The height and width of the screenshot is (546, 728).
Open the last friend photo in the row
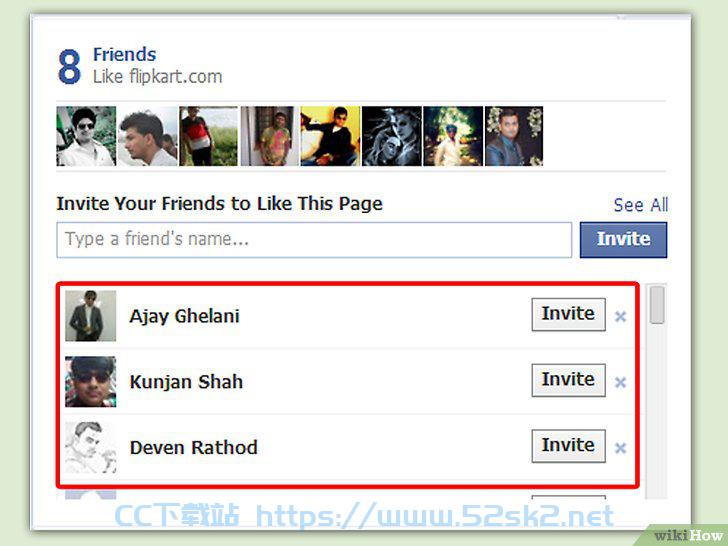(x=514, y=136)
